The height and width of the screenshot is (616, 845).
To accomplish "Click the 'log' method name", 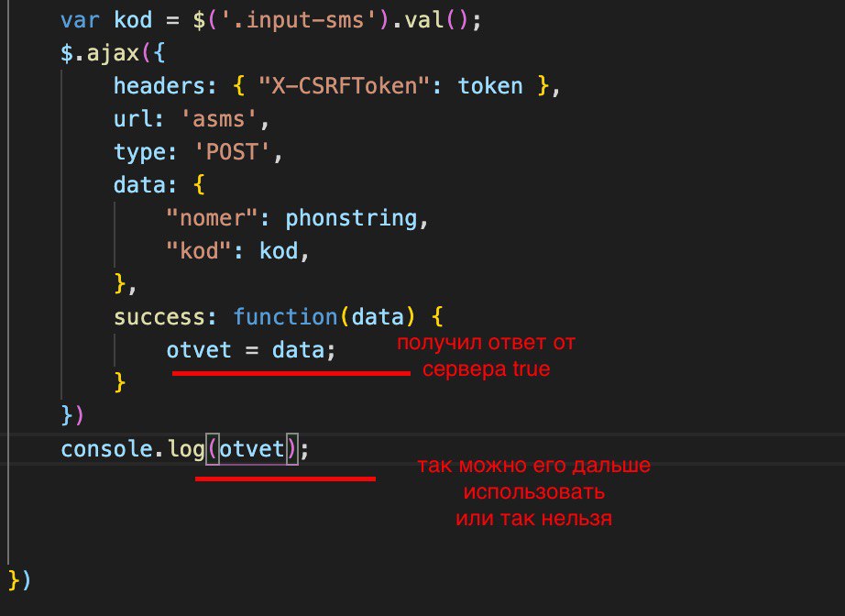I will point(185,449).
